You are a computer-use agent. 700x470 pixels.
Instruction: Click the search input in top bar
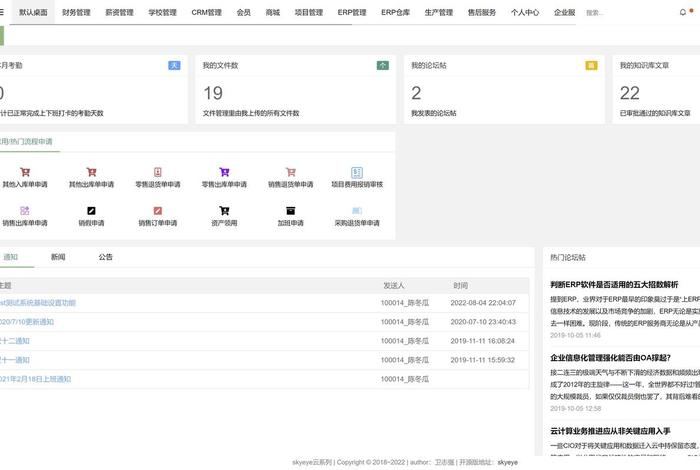(x=625, y=13)
